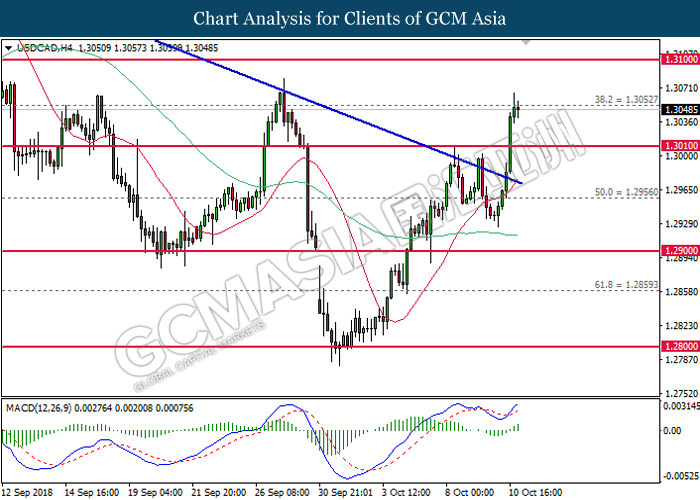The height and width of the screenshot is (500, 700).
Task: Select the 1.28000 red price level label
Action: [681, 346]
